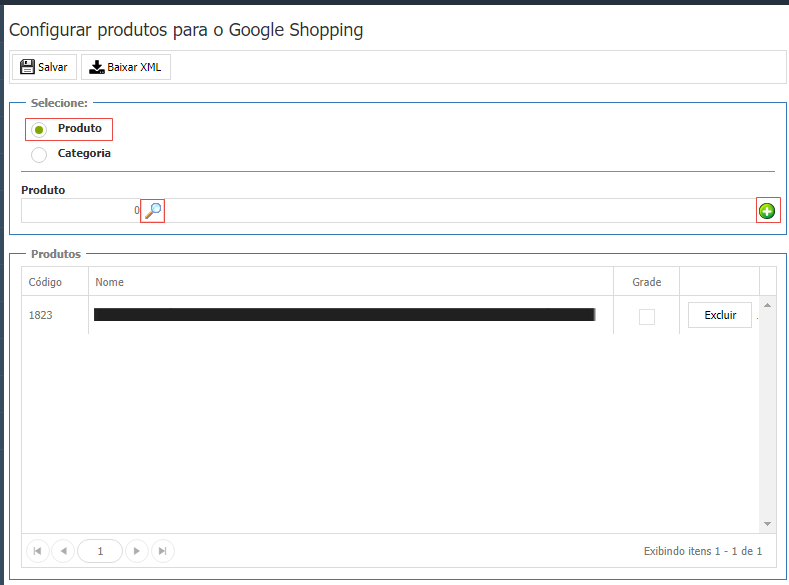This screenshot has width=789, height=585.
Task: Click the Grade column header
Action: 647,282
